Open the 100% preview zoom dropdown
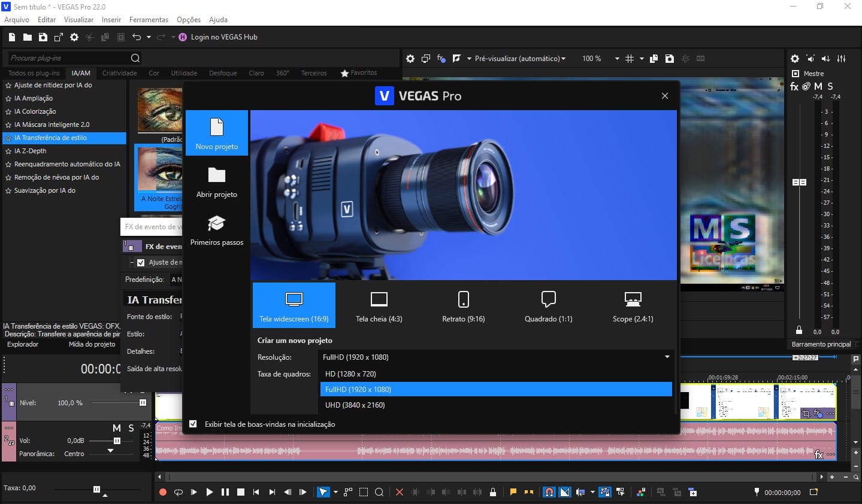The height and width of the screenshot is (504, 862). tap(616, 58)
